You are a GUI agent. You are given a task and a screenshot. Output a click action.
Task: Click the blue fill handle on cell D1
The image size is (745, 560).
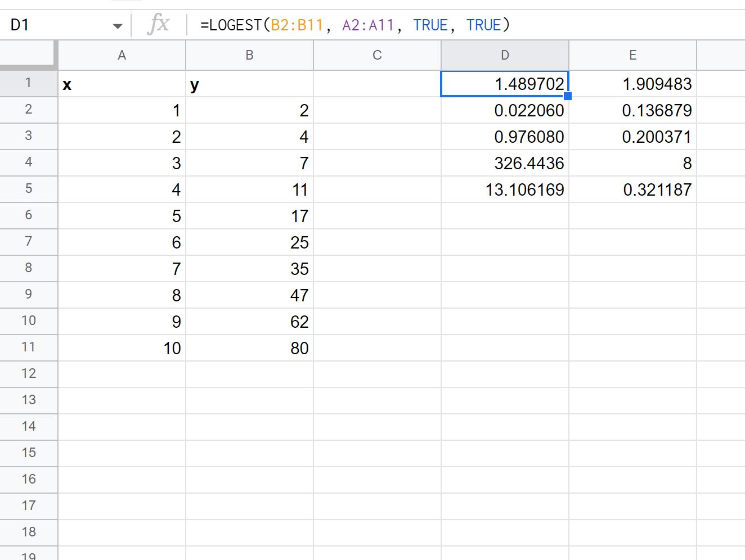pyautogui.click(x=567, y=96)
